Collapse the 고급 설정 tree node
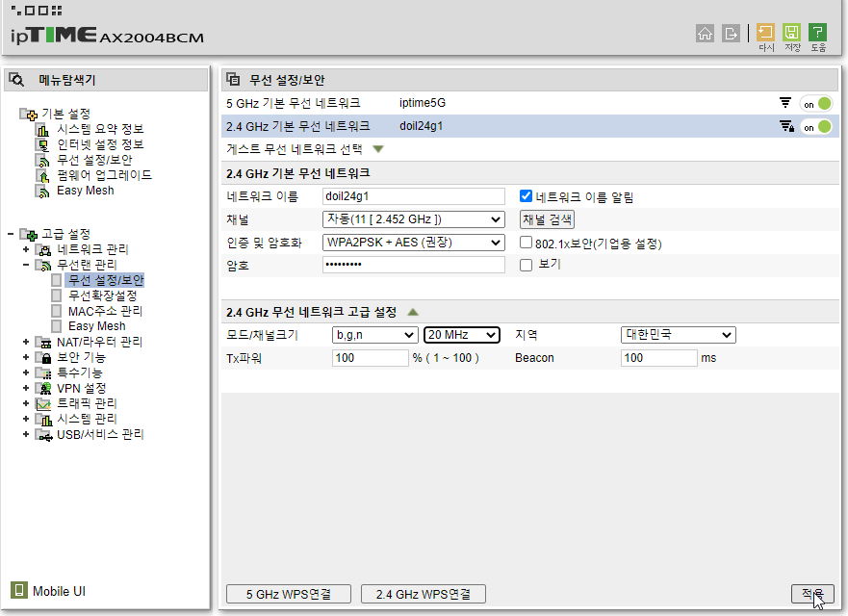 [x=11, y=234]
